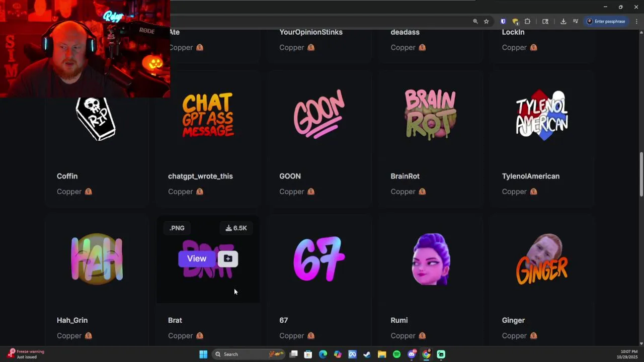Open the Coffin emote image
This screenshot has width=644, height=362.
96,118
